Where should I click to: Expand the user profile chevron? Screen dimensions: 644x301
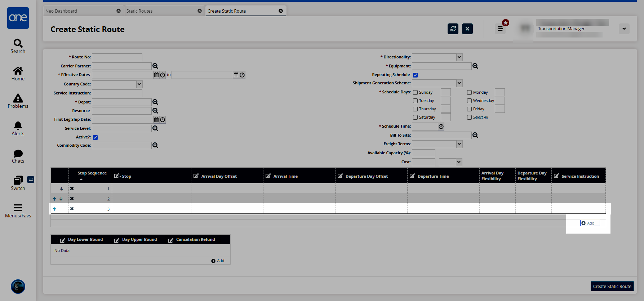tap(624, 29)
